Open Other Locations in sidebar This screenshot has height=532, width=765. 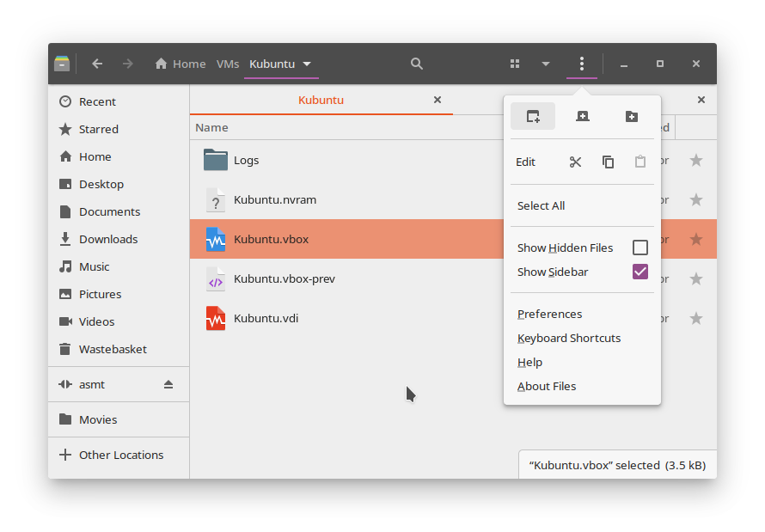[x=119, y=455]
